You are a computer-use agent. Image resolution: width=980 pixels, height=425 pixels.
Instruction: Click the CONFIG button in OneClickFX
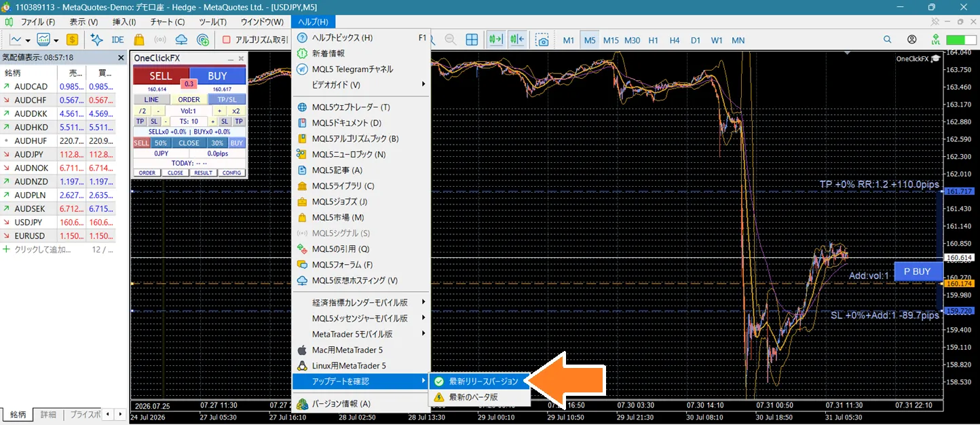[232, 172]
